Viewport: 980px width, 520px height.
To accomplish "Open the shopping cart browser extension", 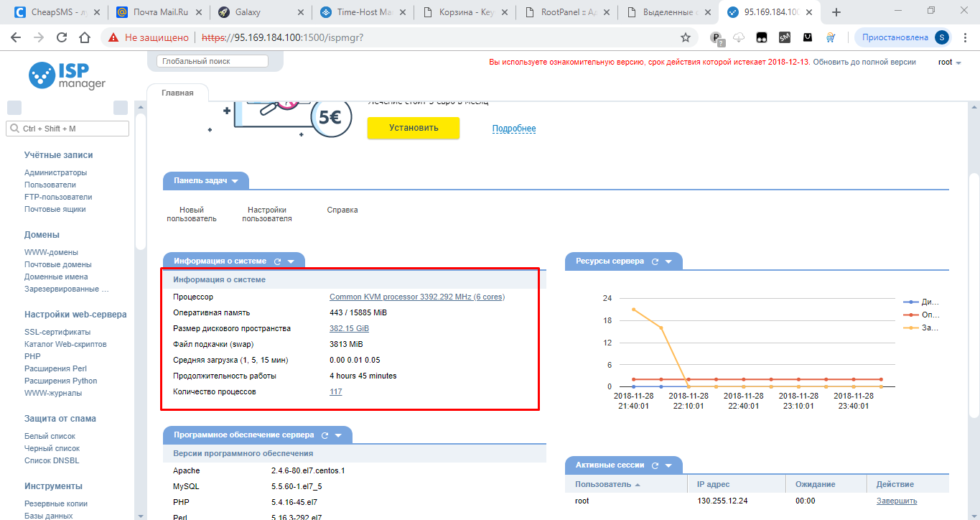I will 831,37.
